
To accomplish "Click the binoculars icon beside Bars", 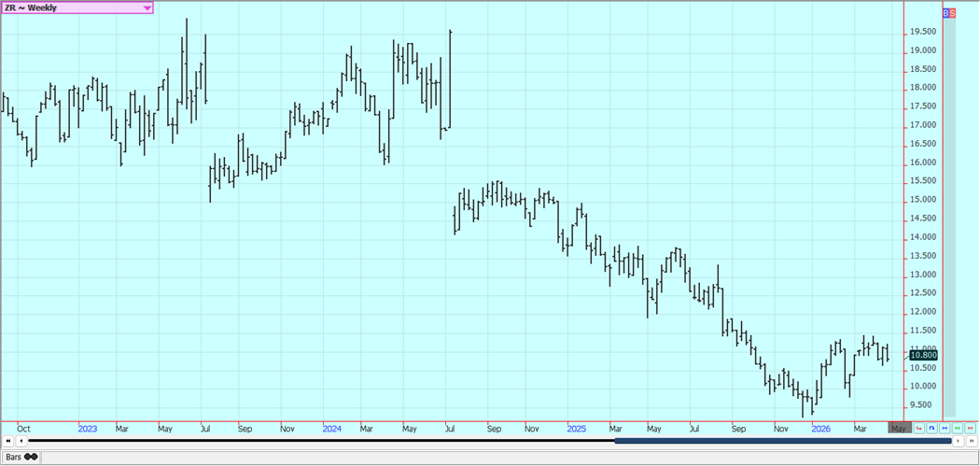I will pos(31,457).
